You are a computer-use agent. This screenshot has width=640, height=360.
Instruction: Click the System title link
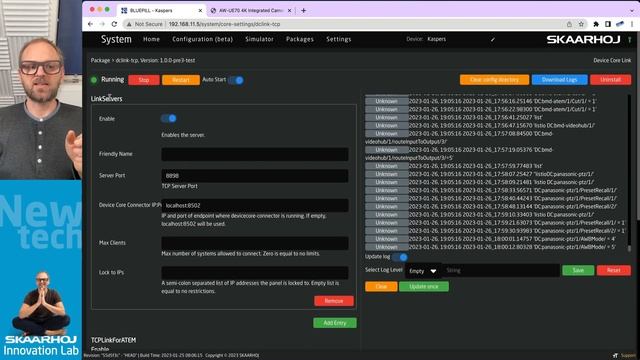(116, 39)
